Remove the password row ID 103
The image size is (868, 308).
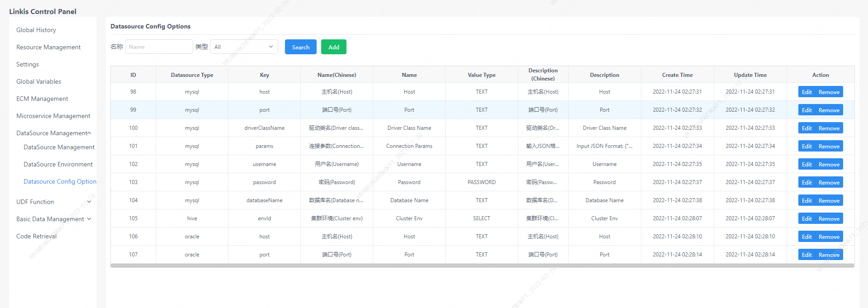(829, 182)
